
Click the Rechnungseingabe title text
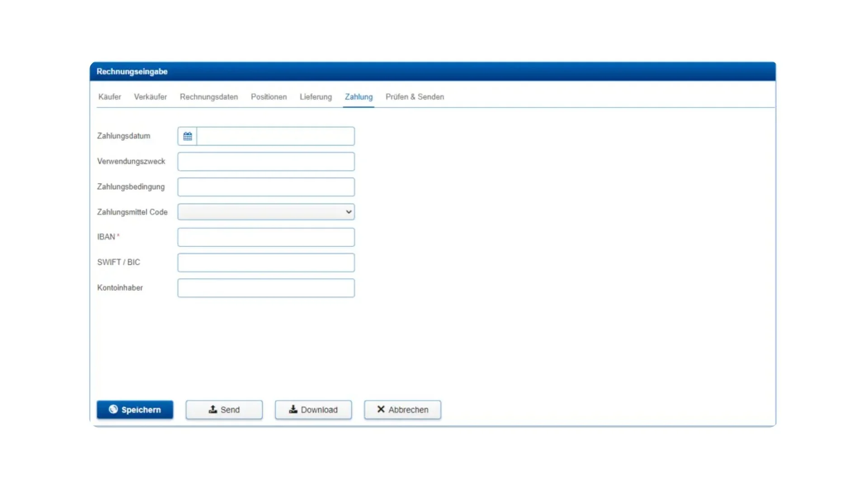pos(132,71)
